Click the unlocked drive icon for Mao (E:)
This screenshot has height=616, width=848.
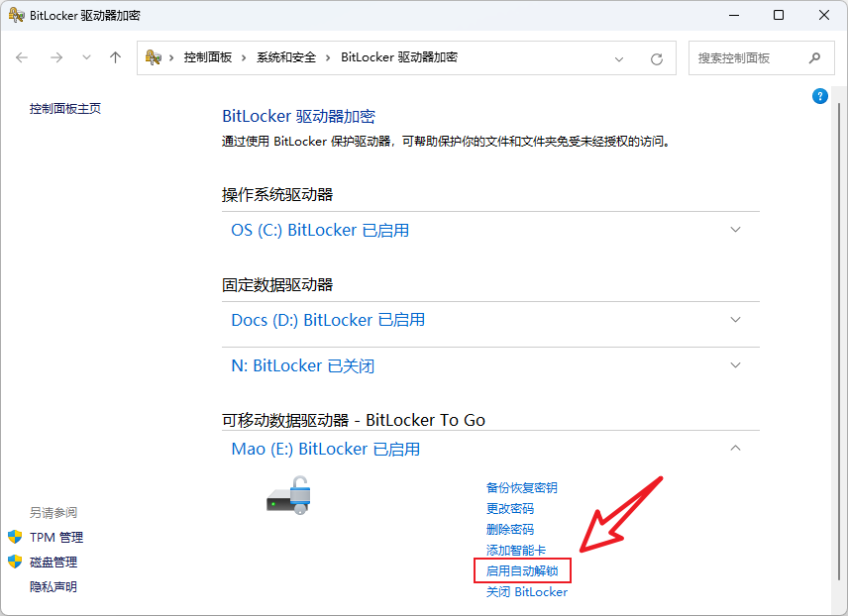289,494
